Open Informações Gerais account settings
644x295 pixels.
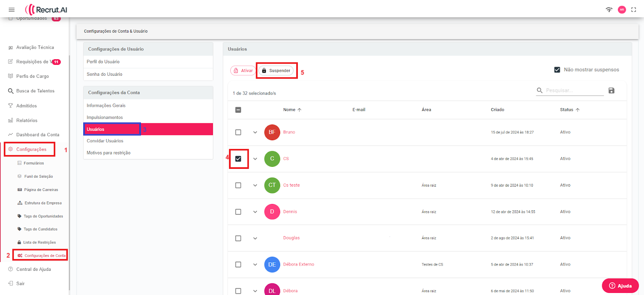tap(106, 106)
